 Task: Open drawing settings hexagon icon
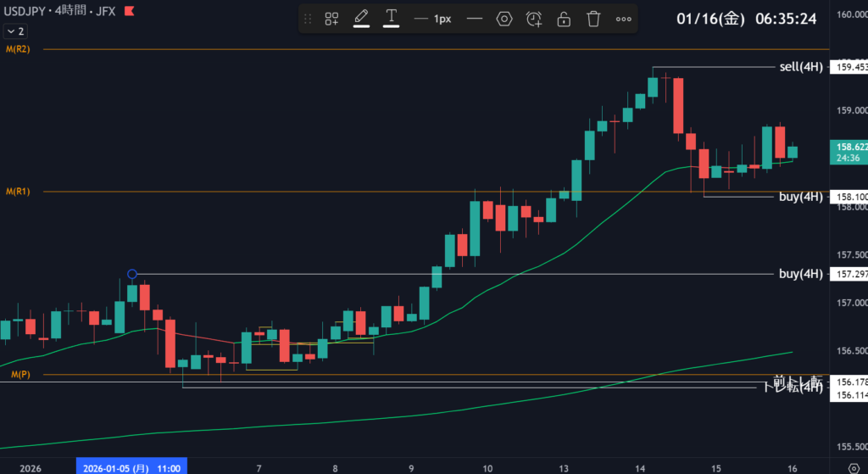coord(504,19)
